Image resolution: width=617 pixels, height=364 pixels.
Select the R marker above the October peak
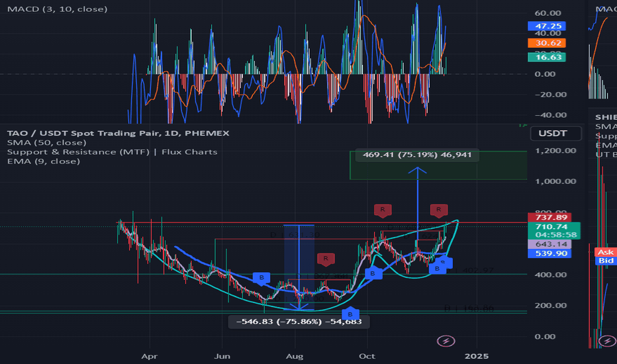[383, 210]
